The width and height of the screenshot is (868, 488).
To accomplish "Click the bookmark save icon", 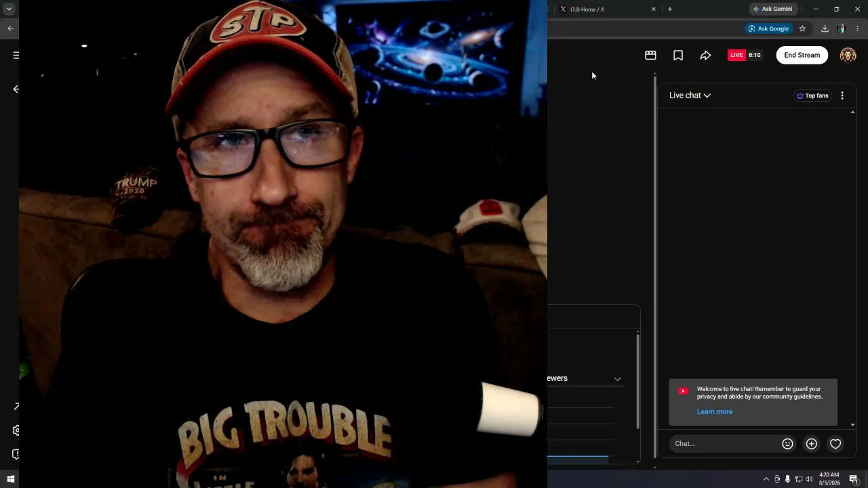I will click(x=678, y=56).
